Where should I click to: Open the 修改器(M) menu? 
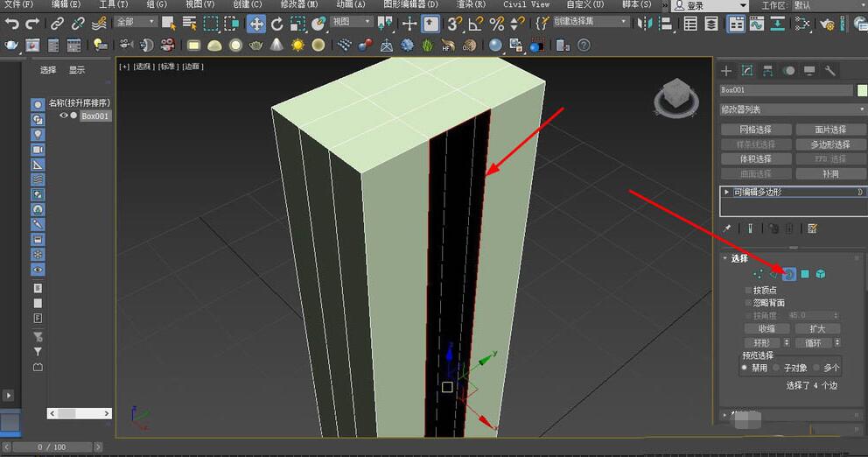[299, 4]
